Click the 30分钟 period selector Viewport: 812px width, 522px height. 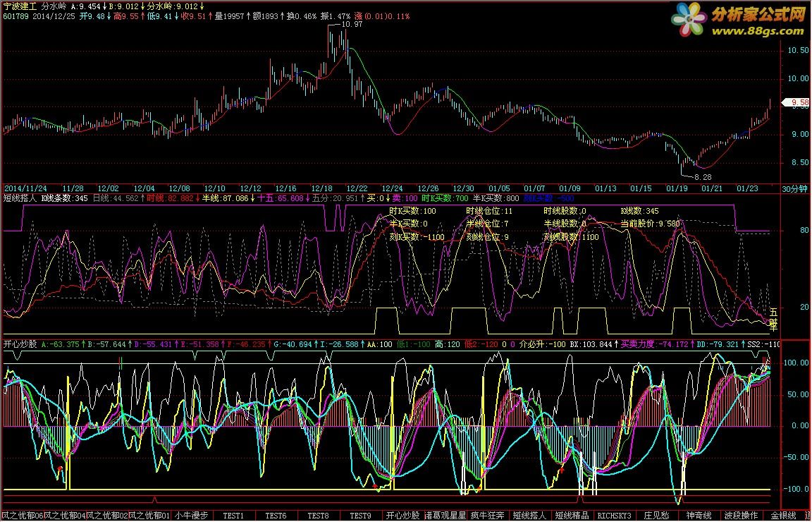[x=795, y=189]
